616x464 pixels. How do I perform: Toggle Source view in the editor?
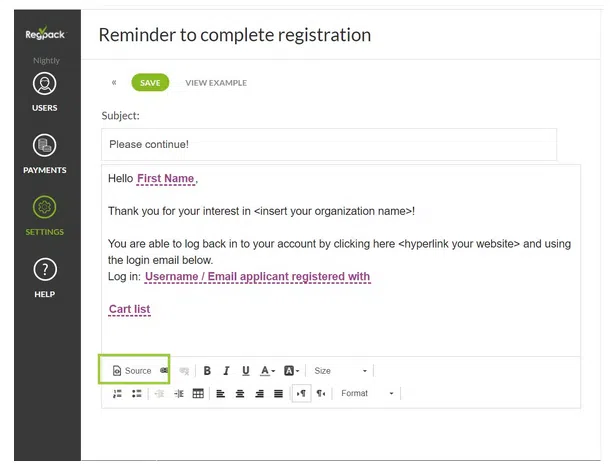[x=133, y=370]
